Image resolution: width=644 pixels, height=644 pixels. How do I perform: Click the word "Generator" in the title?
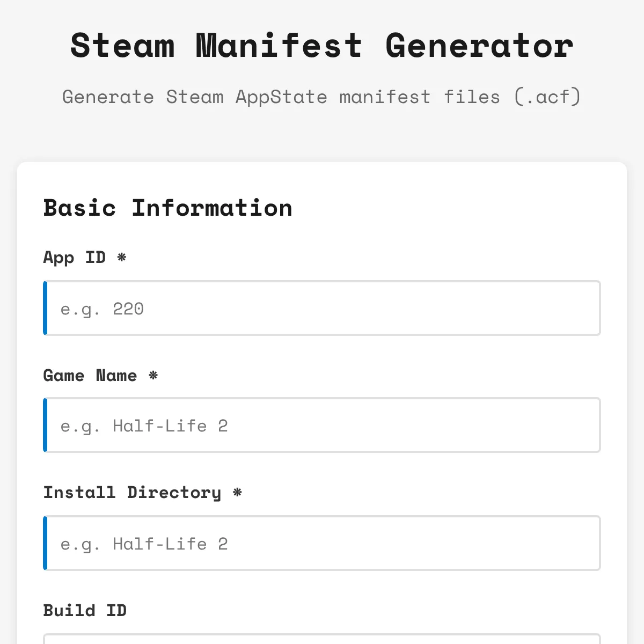point(479,45)
